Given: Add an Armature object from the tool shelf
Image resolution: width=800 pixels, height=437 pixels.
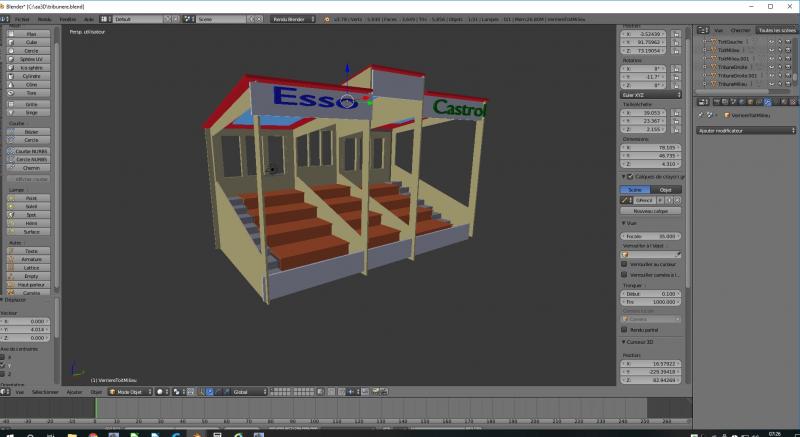Looking at the screenshot, I should click(31, 259).
